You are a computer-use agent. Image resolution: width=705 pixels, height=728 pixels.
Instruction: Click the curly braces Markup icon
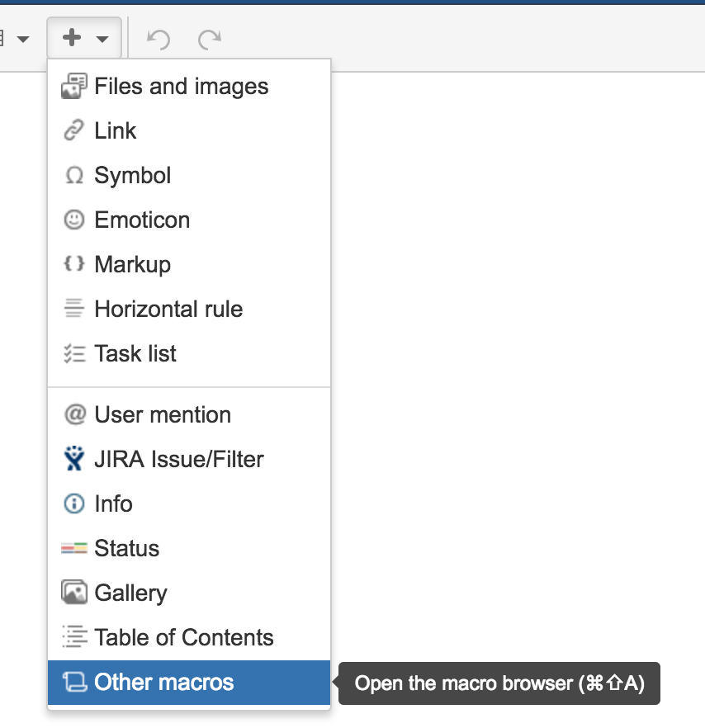click(x=73, y=264)
